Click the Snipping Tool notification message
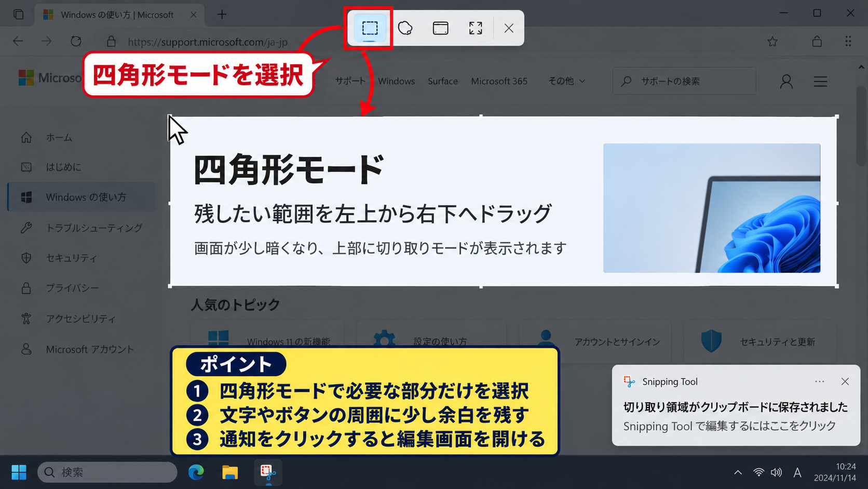The width and height of the screenshot is (868, 489). [x=735, y=416]
